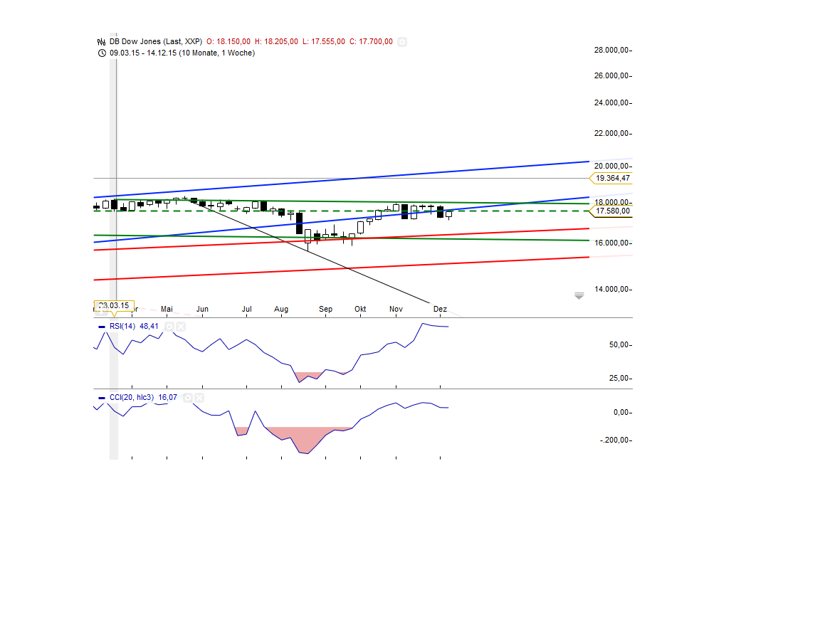Remove the CCI(20, hlc3) indicator with its X icon
The image size is (820, 644).
199,397
